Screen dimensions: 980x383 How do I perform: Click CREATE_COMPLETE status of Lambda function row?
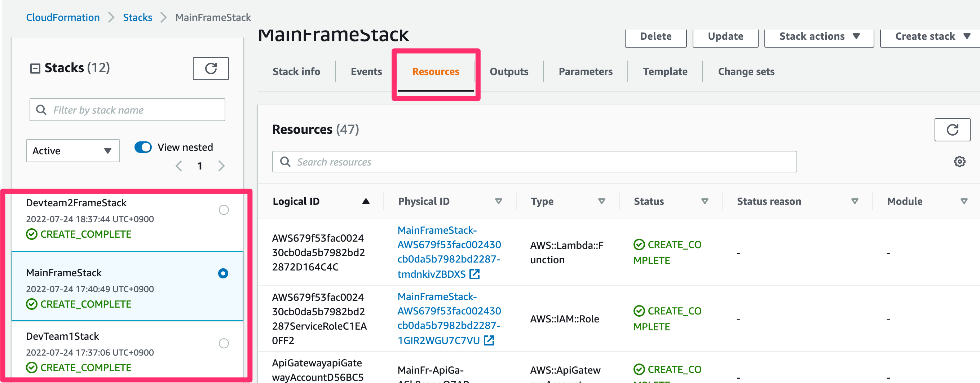(x=667, y=252)
